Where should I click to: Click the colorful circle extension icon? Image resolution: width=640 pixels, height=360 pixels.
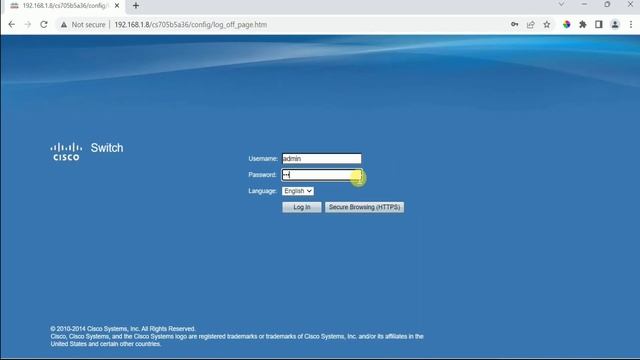[567, 24]
